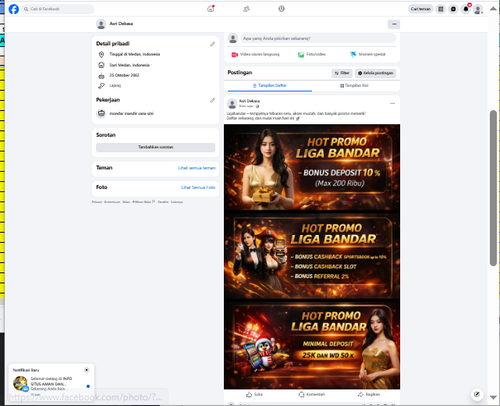Image resolution: width=500 pixels, height=406 pixels.
Task: Click the 'Apa yang Anda pikirkan sekarang?' composer
Action: [318, 38]
